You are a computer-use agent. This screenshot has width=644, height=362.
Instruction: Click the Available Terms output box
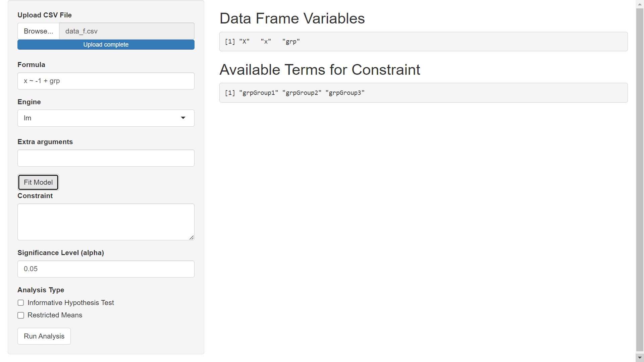click(x=424, y=93)
